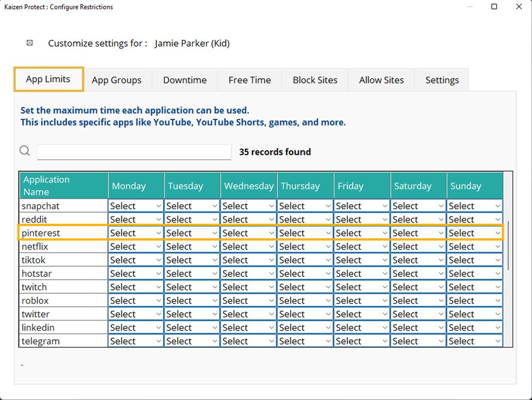Click the app list vertical scrollbar
This screenshot has width=532, height=400.
click(x=509, y=245)
